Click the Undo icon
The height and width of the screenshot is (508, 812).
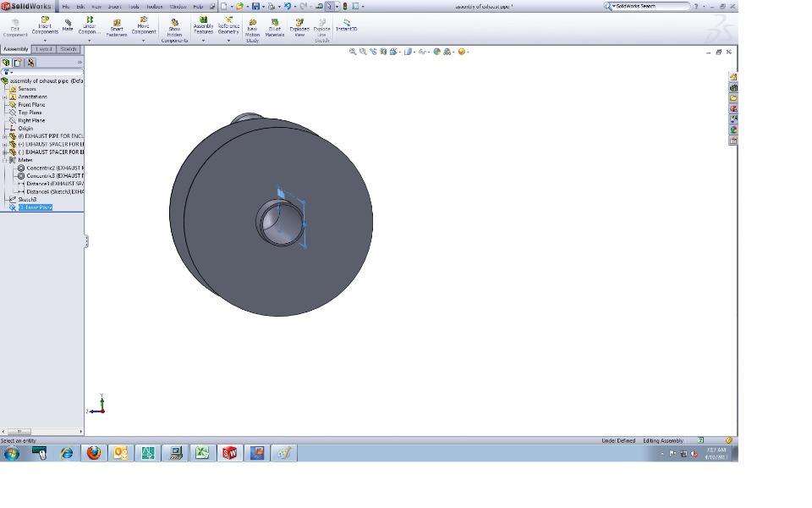(287, 6)
